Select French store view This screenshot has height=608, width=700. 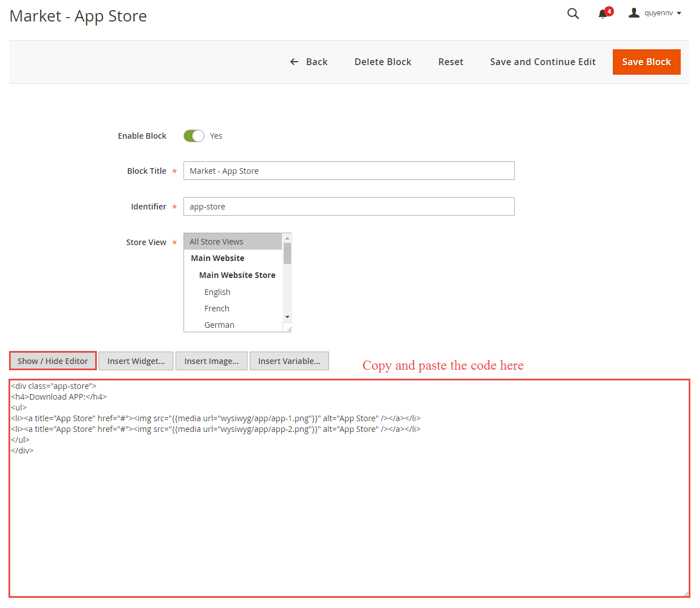[x=217, y=309]
